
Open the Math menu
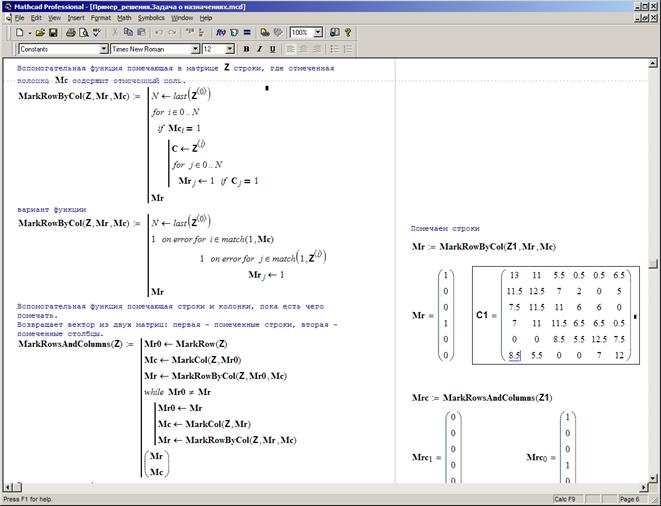coord(124,18)
